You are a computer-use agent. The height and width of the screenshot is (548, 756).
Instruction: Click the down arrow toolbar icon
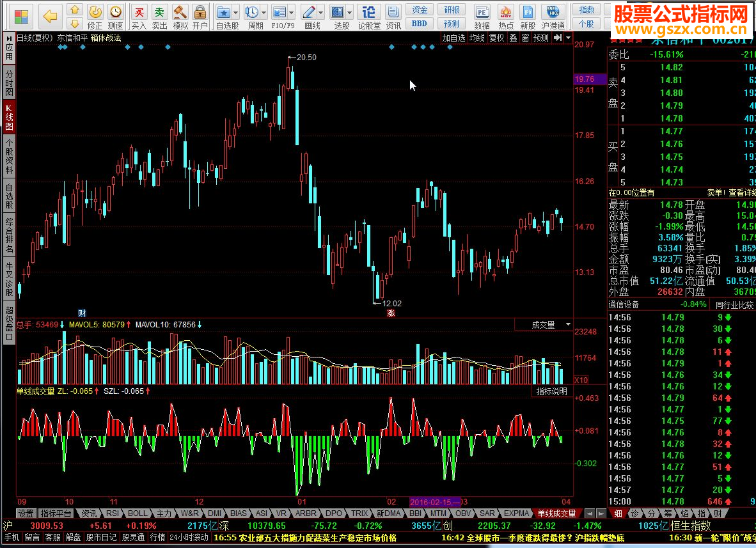coord(75,23)
